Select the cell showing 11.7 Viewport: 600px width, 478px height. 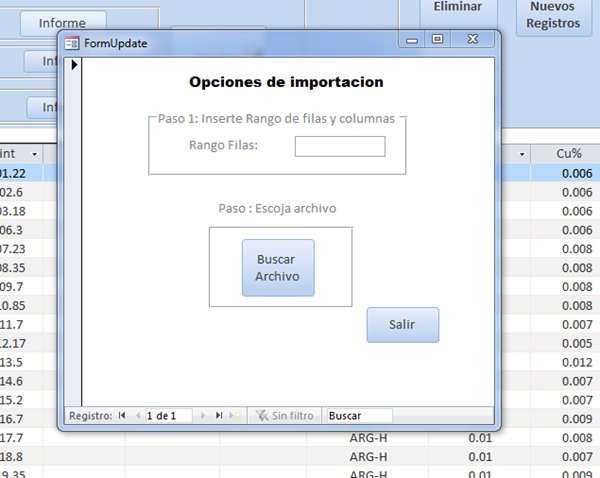(21, 325)
